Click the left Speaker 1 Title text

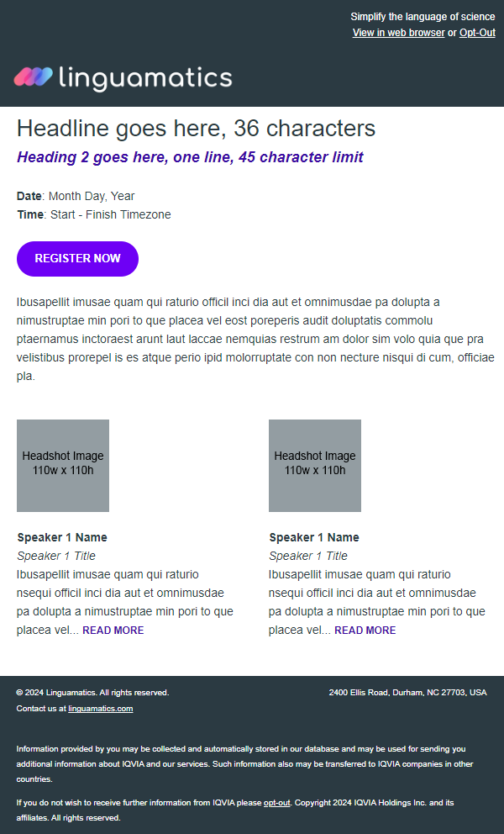tap(56, 556)
